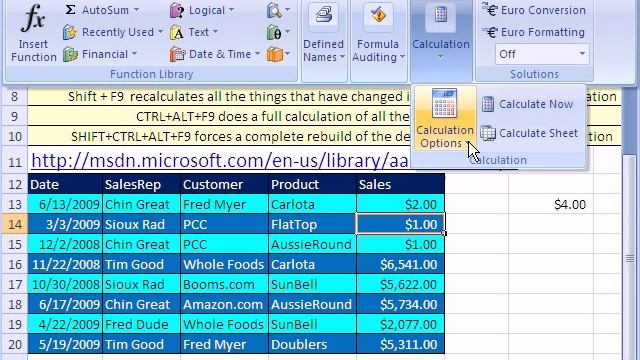Viewport: 640px width, 360px height.
Task: Select row header 14
Action: [15, 224]
